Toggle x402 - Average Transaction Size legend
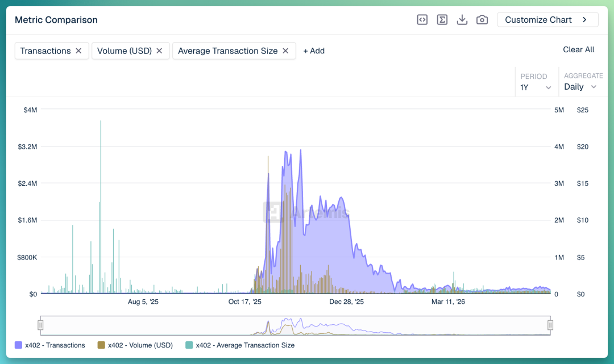Screen dimensions: 614x364 tap(240, 345)
